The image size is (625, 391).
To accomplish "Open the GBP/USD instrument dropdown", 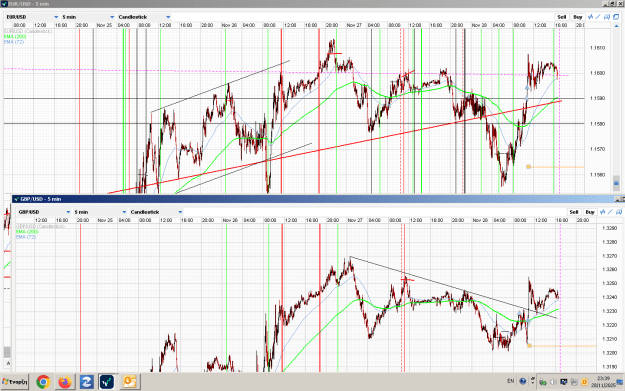I will pos(44,212).
